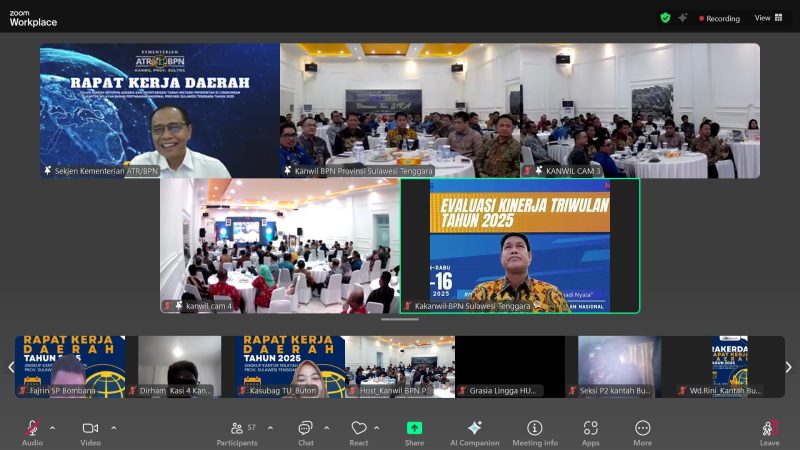The height and width of the screenshot is (450, 800).
Task: Click the red Recording indicator
Action: [719, 18]
